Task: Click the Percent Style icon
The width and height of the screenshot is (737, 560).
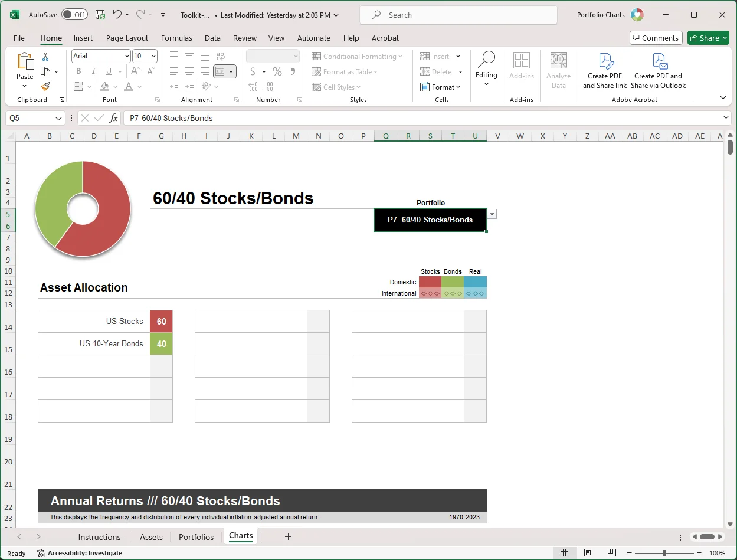Action: (277, 71)
